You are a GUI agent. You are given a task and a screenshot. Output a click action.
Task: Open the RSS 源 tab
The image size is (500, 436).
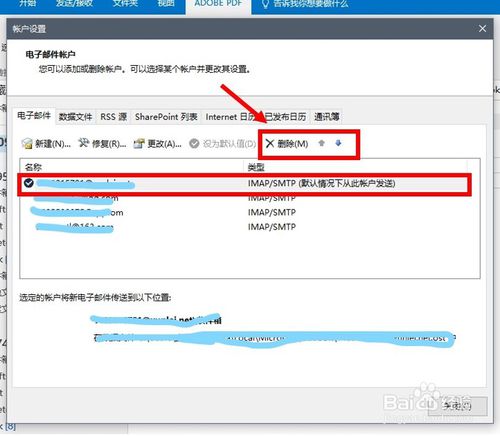point(114,117)
